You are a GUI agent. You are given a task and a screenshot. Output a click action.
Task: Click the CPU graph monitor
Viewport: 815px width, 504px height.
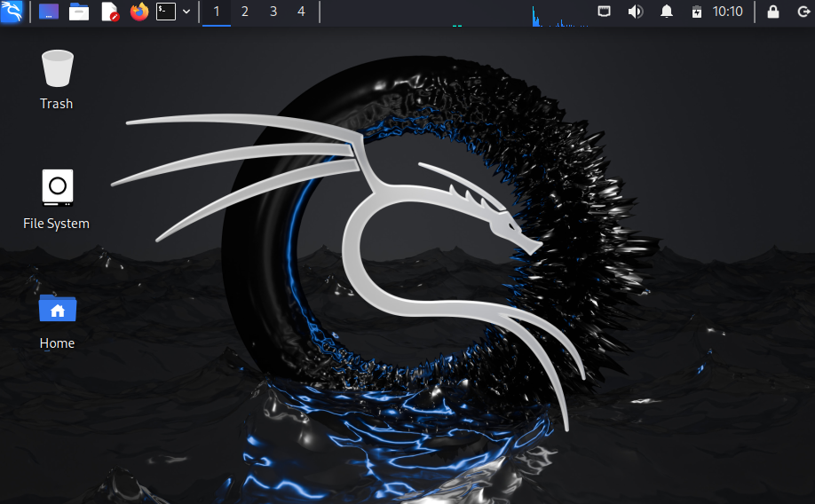point(560,16)
